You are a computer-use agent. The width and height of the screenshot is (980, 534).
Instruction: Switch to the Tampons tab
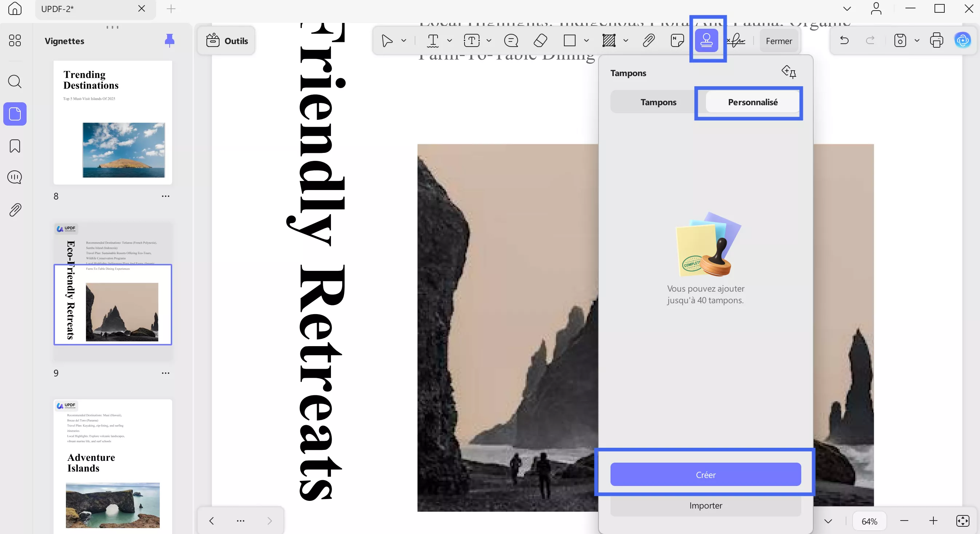tap(658, 102)
